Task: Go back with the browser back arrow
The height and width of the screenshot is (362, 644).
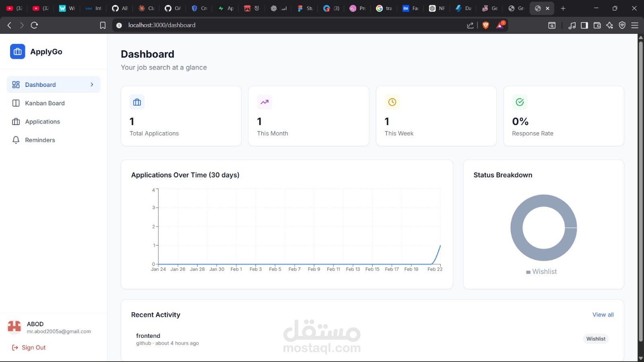Action: click(9, 25)
